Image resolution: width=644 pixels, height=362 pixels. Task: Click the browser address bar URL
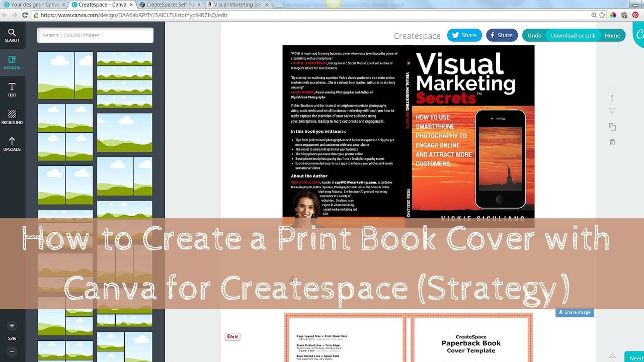(x=134, y=15)
